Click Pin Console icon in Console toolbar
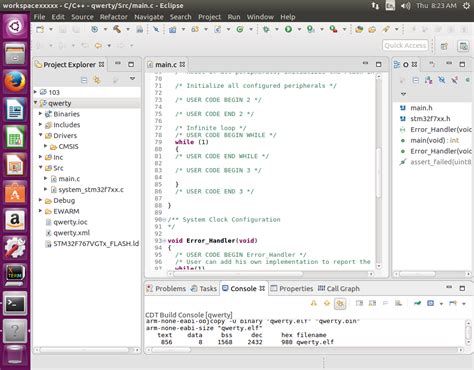Viewport: 474px width, 370px height. (x=417, y=303)
